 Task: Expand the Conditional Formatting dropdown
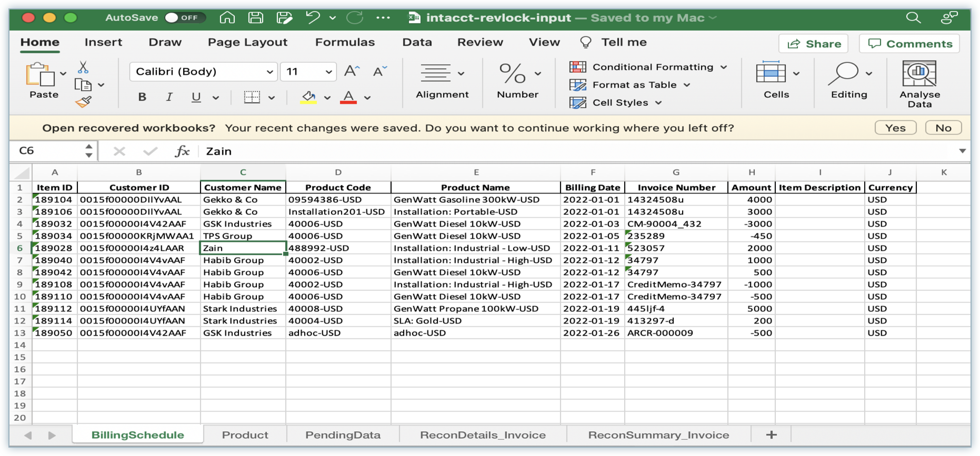(x=724, y=67)
